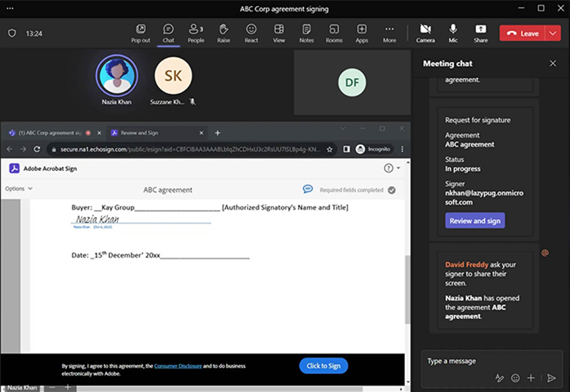This screenshot has height=392, width=570.
Task: Click the secure.na1.echosign.com address bar
Action: pyautogui.click(x=190, y=149)
